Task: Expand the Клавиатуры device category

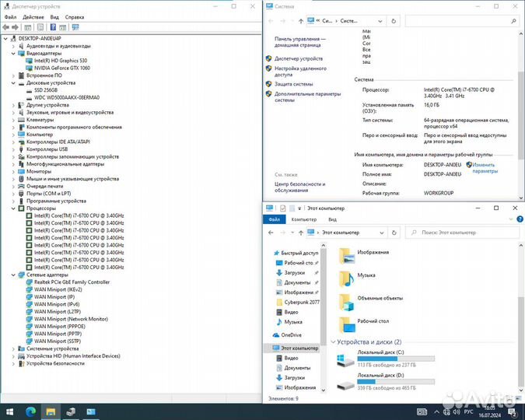Action: click(12, 120)
